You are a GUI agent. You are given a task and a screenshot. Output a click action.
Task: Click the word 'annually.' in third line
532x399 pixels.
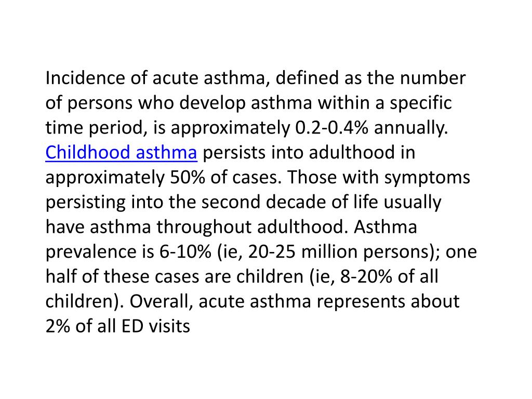coord(411,128)
